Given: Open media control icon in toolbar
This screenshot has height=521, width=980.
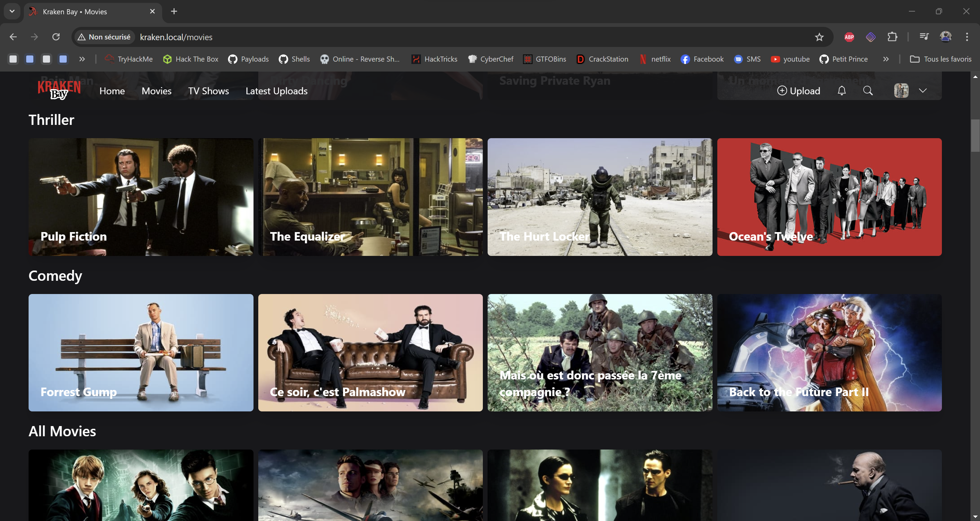Looking at the screenshot, I should click(924, 37).
